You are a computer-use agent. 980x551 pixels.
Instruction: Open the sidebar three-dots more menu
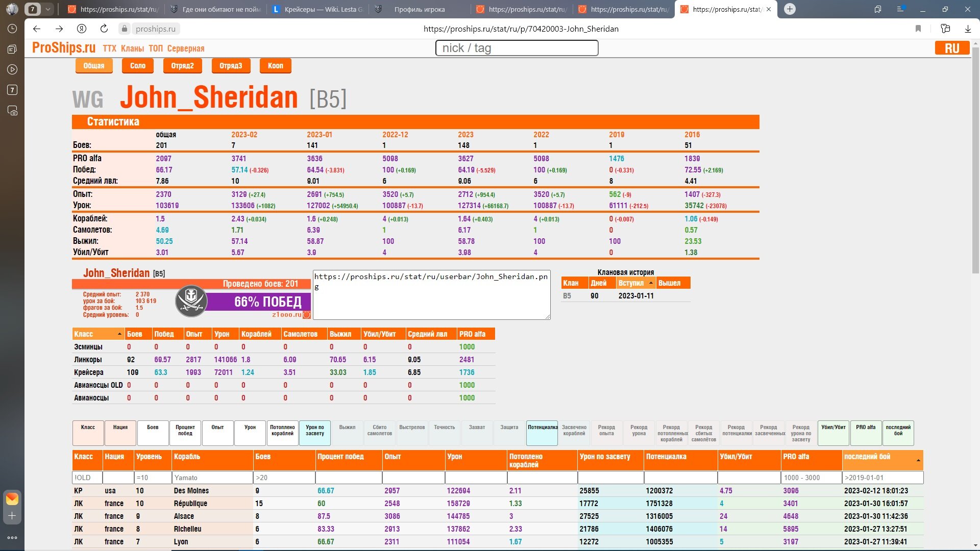point(12,537)
